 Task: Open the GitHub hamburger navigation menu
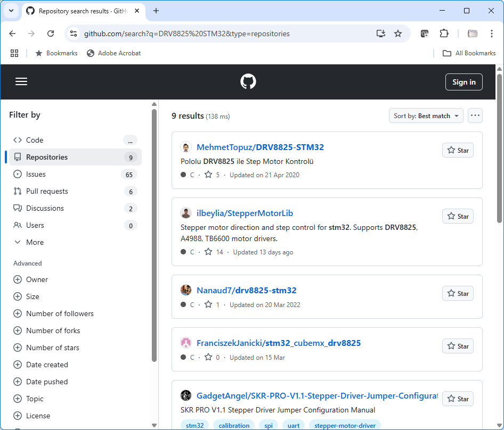[x=21, y=81]
